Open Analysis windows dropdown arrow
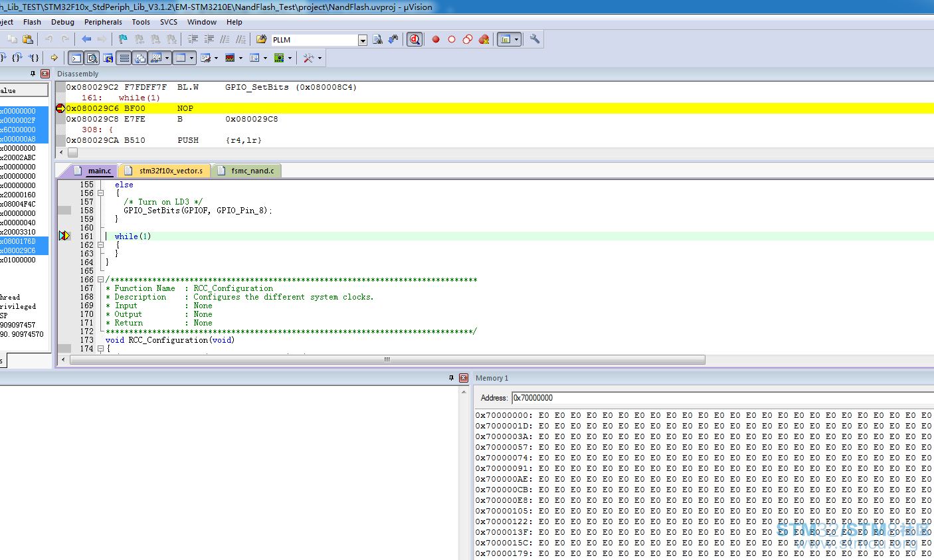This screenshot has height=560, width=934. (240, 58)
